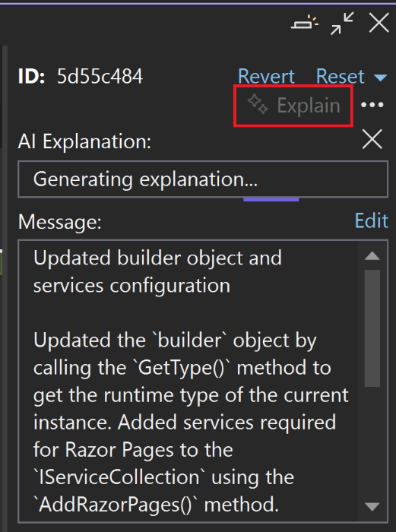Click the highlighter icon in the top toolbar
This screenshot has width=396, height=532.
point(305,23)
